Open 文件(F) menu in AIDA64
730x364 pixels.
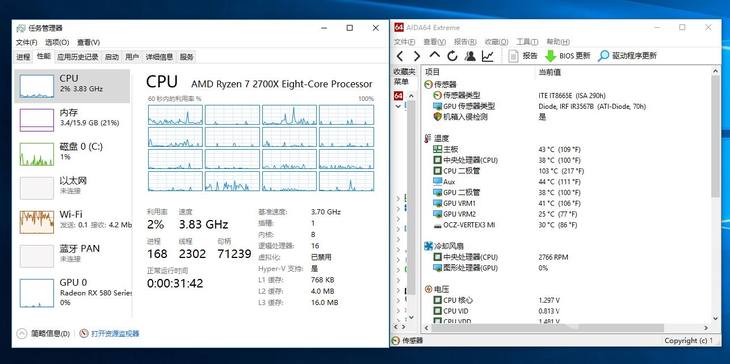pyautogui.click(x=405, y=42)
